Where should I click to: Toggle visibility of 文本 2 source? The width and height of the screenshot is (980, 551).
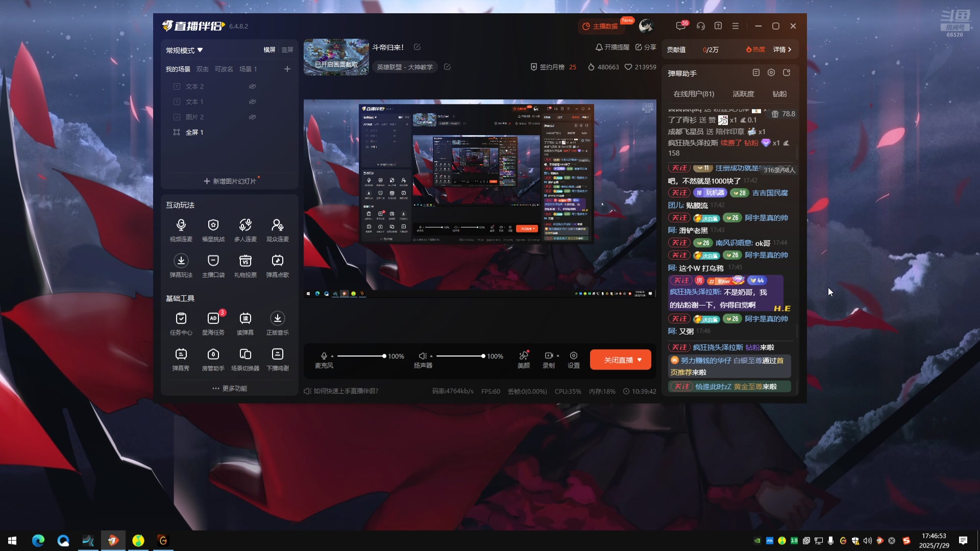(252, 87)
